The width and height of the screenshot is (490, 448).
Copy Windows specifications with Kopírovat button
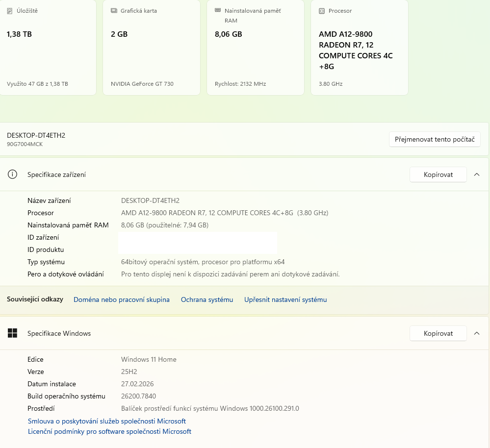coord(438,333)
